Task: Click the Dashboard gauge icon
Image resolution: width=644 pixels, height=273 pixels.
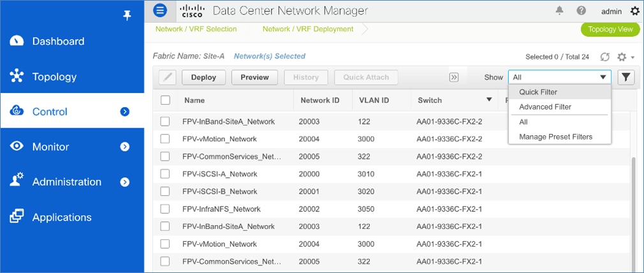Action: (17, 41)
